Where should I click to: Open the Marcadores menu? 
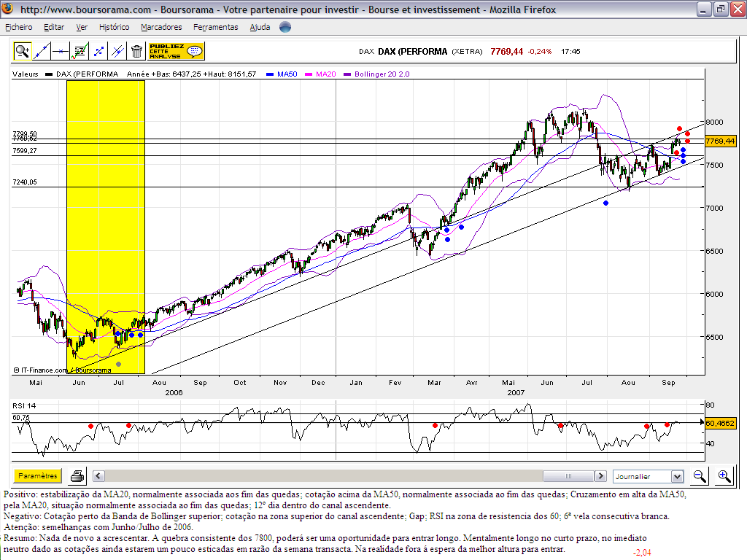coord(161,27)
